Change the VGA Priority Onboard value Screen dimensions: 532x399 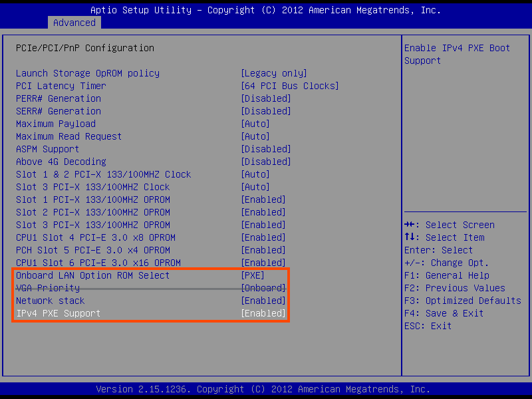coord(263,288)
